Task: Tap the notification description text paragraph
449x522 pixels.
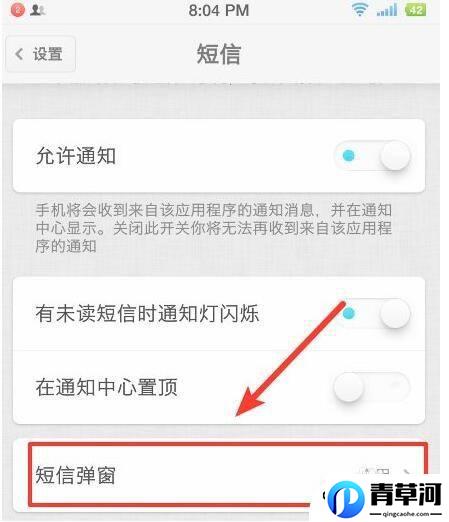Action: (x=214, y=228)
